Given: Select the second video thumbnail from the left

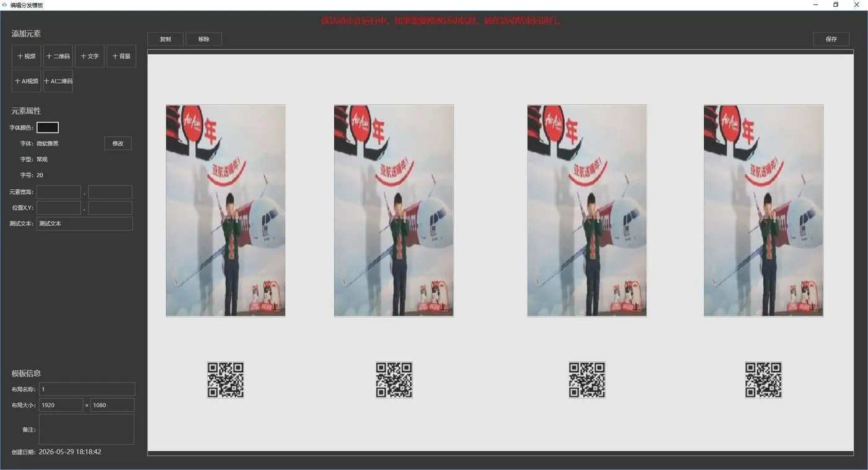Looking at the screenshot, I should 394,211.
